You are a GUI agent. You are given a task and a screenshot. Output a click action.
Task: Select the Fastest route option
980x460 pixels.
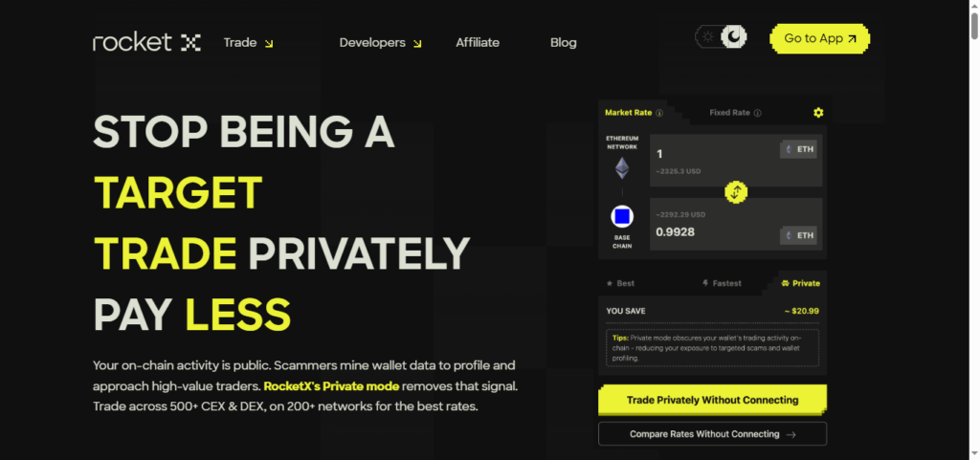click(722, 283)
